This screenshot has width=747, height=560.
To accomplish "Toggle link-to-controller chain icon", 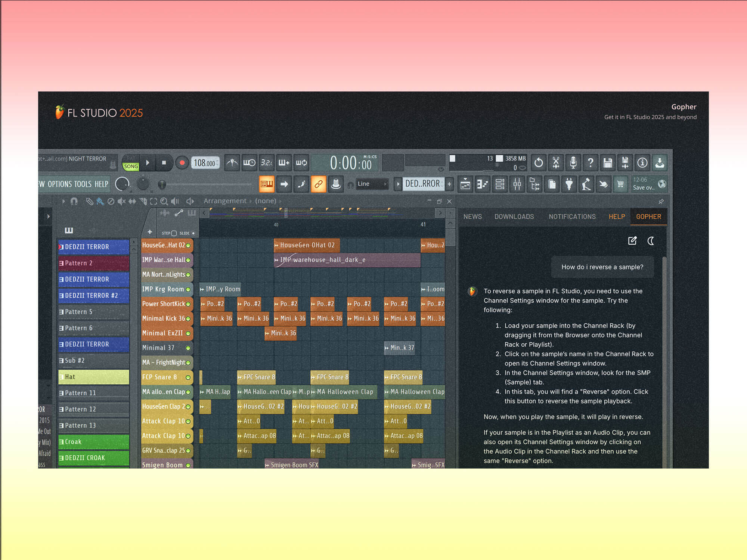I will (x=318, y=184).
